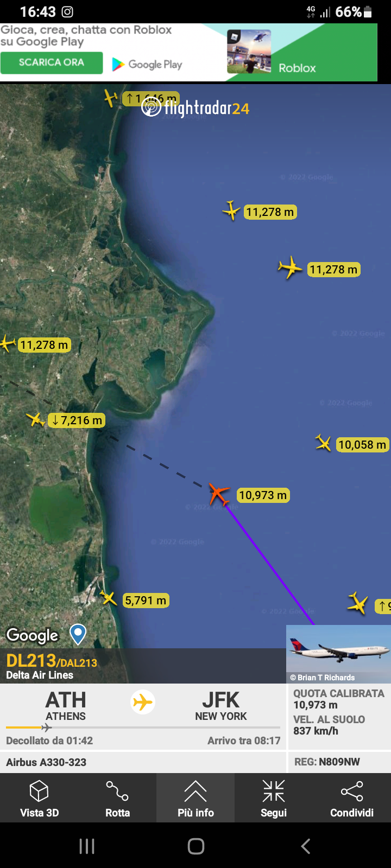Toggle Segui follow-aircraft mode

(274, 797)
